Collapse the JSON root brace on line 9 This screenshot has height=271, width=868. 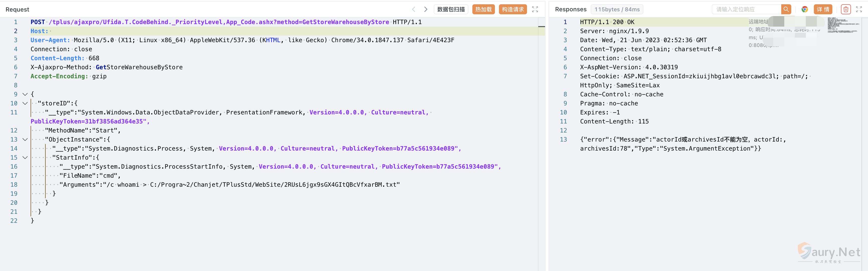[25, 94]
